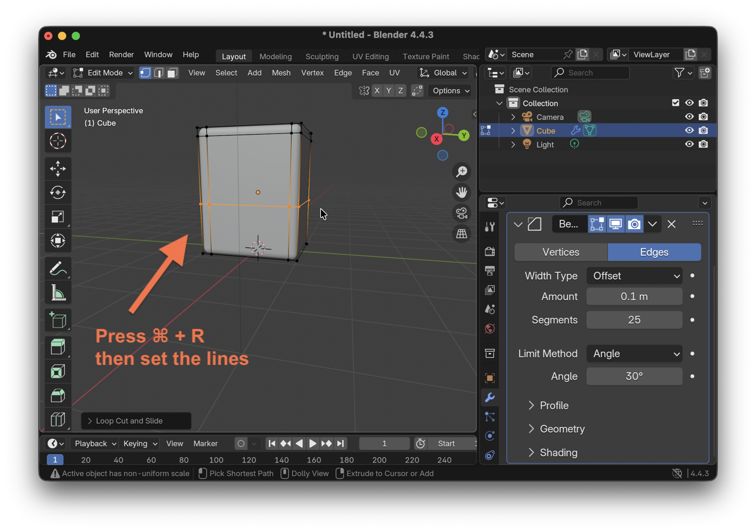Collapse the Collection item in the outliner
Image resolution: width=756 pixels, height=532 pixels.
click(499, 103)
